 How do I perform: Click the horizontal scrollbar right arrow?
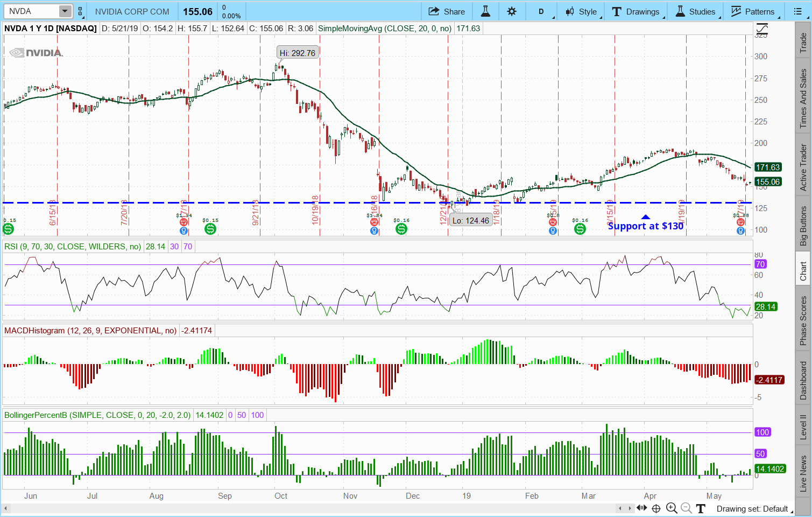point(631,508)
